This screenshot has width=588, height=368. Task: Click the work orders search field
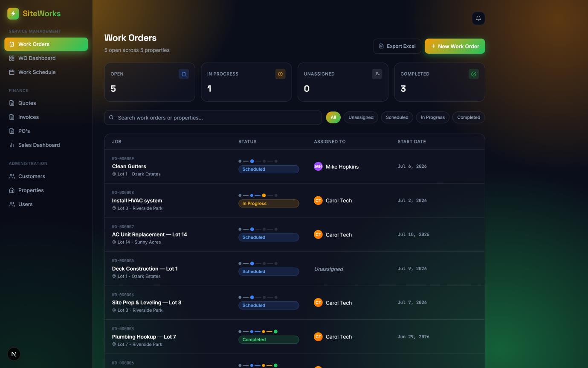213,117
